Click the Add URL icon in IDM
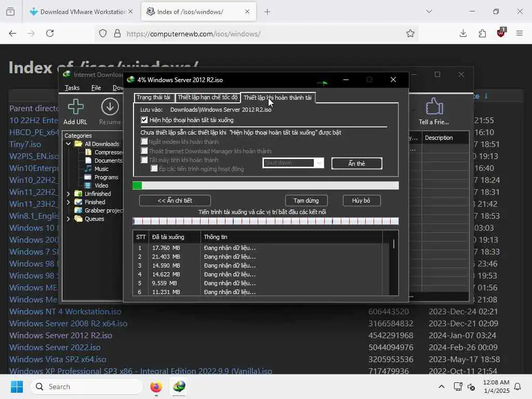 [75, 107]
